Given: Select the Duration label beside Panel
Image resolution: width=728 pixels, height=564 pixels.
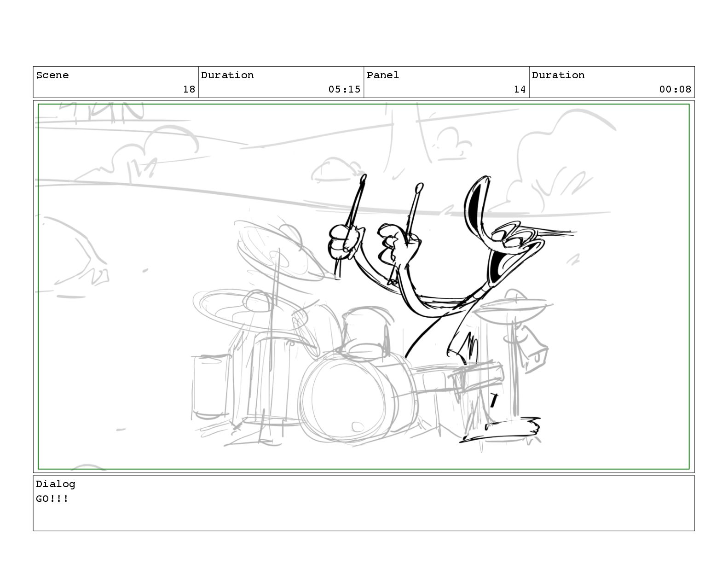Looking at the screenshot, I should click(x=558, y=75).
